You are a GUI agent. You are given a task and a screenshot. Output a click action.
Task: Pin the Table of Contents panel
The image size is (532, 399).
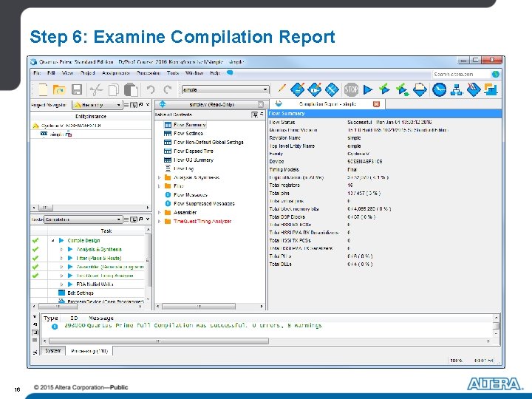254,115
